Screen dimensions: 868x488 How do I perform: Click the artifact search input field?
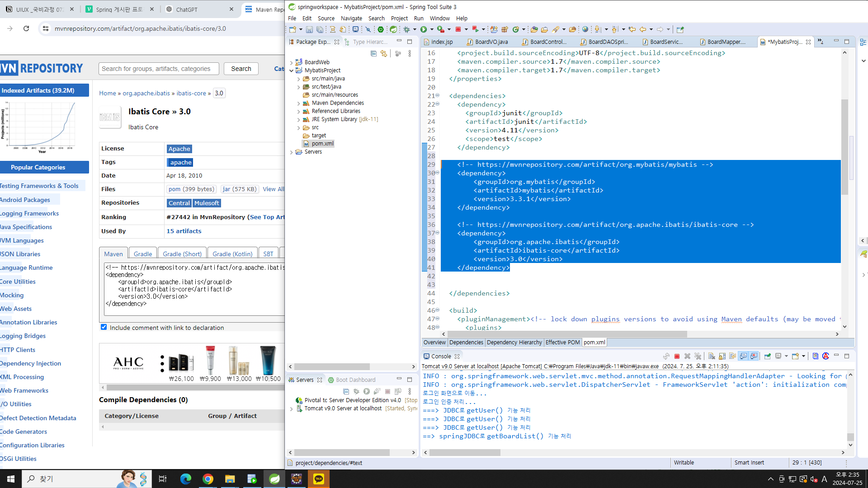[159, 69]
